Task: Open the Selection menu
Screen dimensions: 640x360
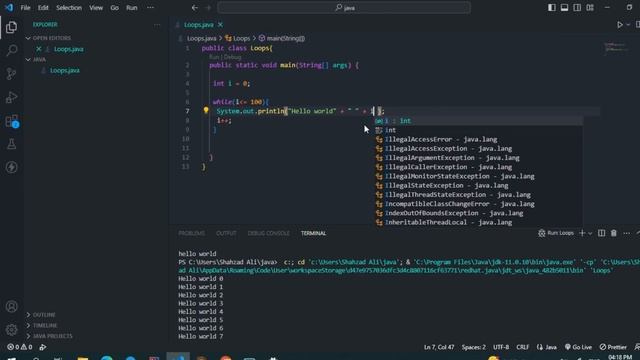Action: pos(69,7)
